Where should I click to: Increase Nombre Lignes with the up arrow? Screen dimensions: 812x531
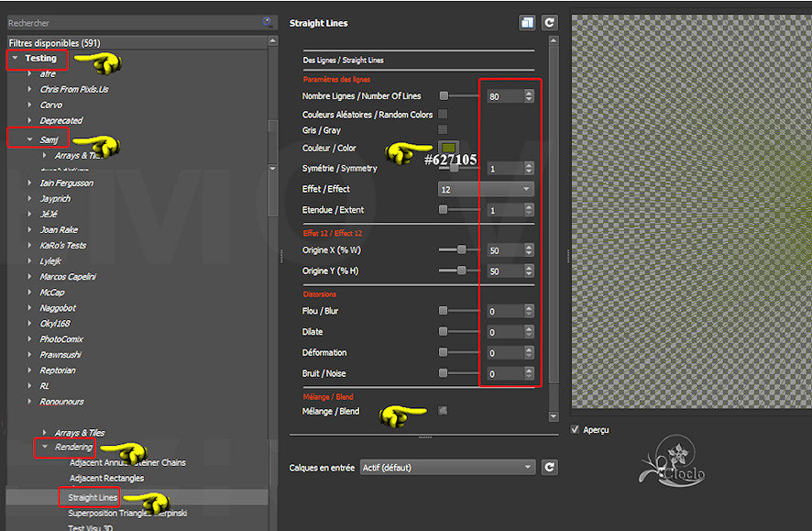point(529,92)
